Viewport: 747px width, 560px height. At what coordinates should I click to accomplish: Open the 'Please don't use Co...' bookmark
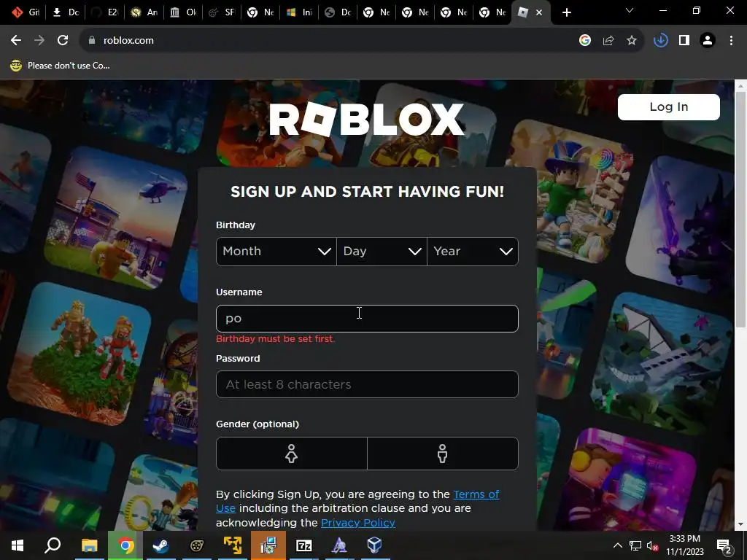(x=60, y=66)
